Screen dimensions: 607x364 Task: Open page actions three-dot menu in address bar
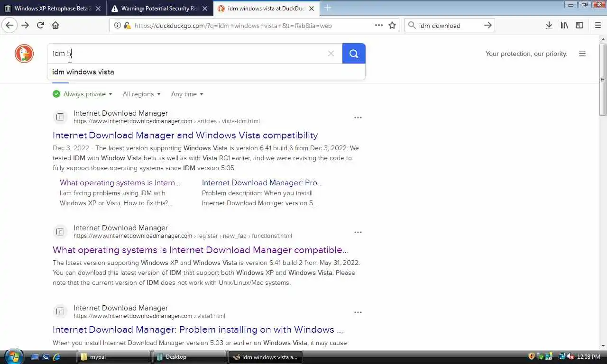click(x=378, y=26)
